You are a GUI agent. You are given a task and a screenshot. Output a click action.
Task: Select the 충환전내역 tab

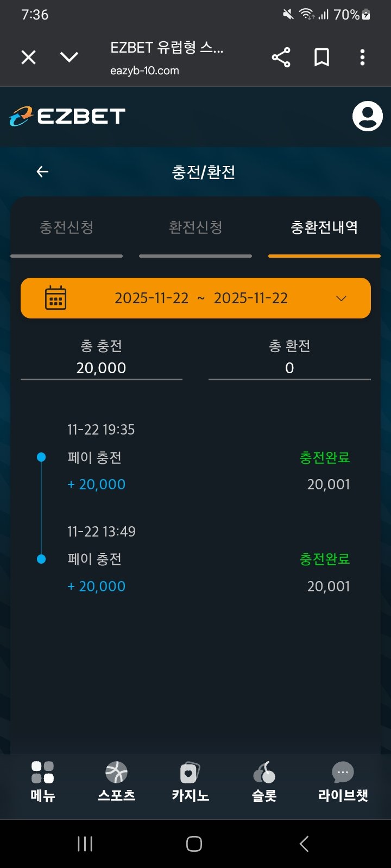tap(324, 227)
